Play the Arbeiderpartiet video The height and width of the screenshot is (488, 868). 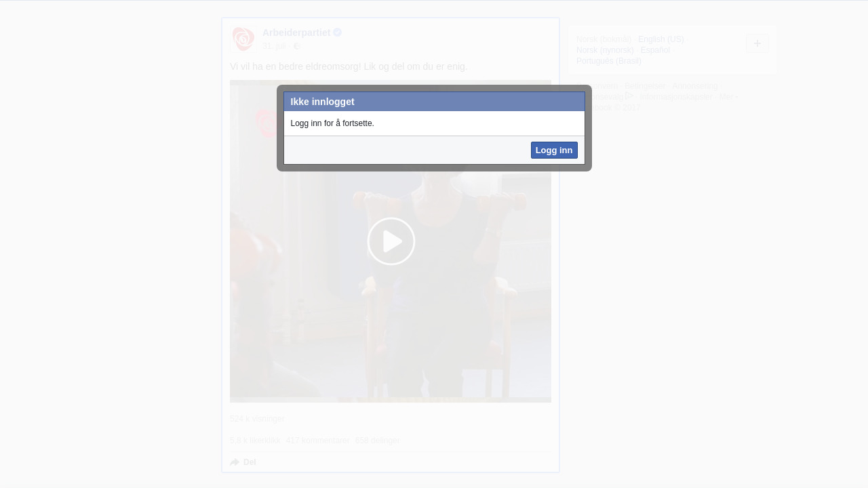pos(391,241)
